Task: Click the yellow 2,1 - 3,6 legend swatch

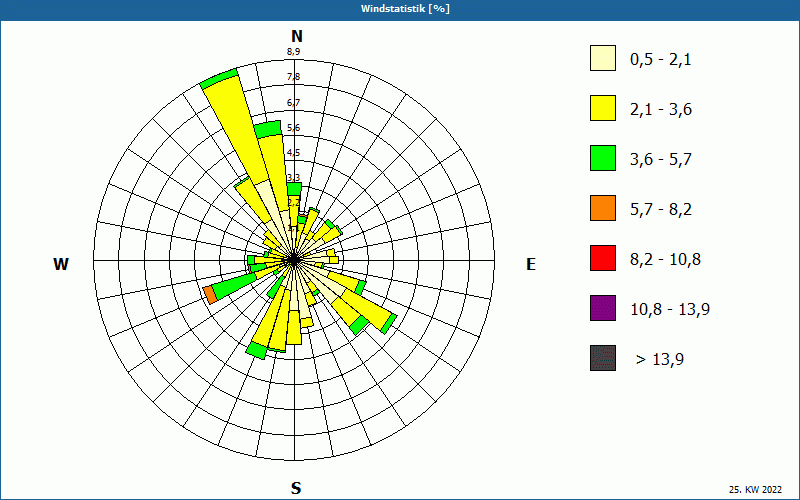Action: (x=603, y=108)
